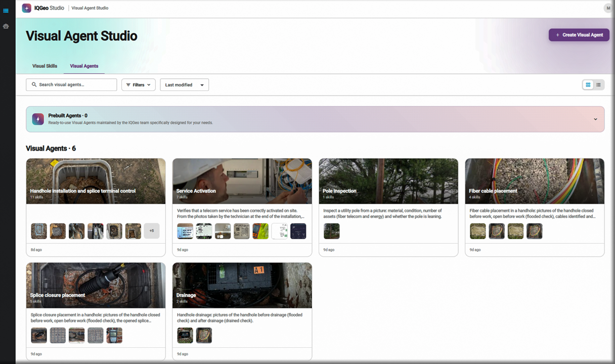Open the hamburger menu in the left sidebar
This screenshot has height=364, width=615.
pos(6,11)
